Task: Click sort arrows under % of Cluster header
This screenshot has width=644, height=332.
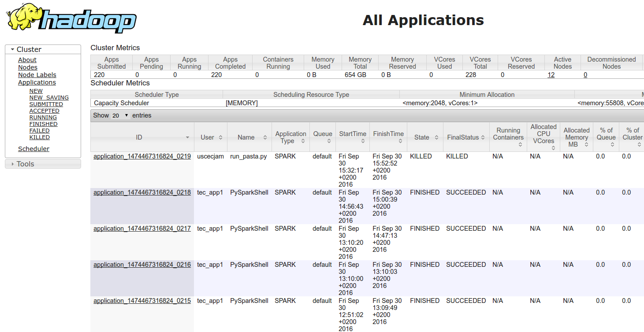Action: tap(638, 144)
